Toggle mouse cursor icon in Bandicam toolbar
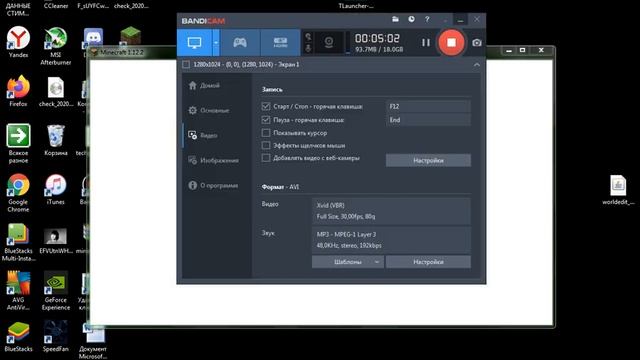 point(308,37)
